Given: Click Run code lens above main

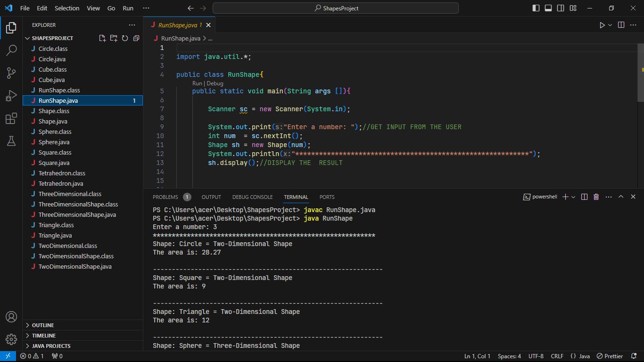Looking at the screenshot, I should [x=197, y=83].
